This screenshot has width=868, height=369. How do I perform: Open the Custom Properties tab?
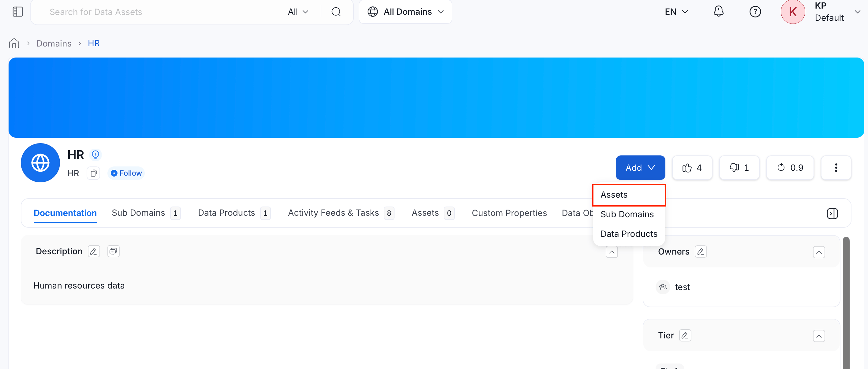(x=509, y=213)
